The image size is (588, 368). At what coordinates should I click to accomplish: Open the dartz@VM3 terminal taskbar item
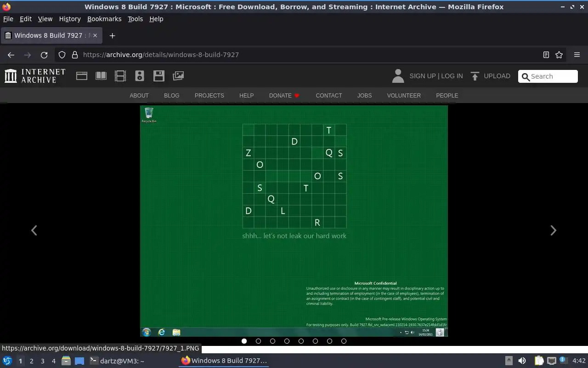click(x=117, y=361)
